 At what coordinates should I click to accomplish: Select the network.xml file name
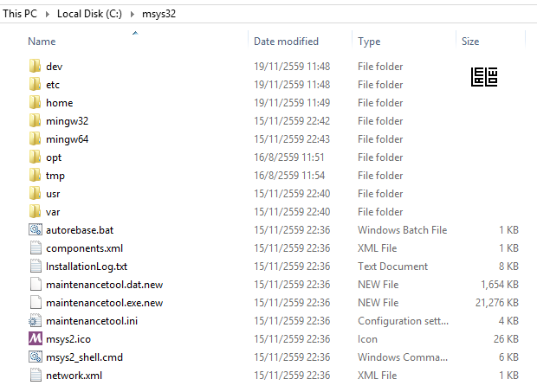pyautogui.click(x=74, y=376)
